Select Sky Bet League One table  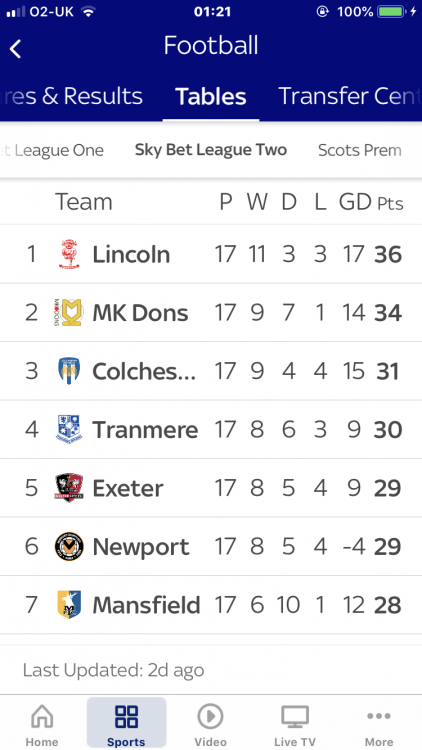[x=52, y=151]
